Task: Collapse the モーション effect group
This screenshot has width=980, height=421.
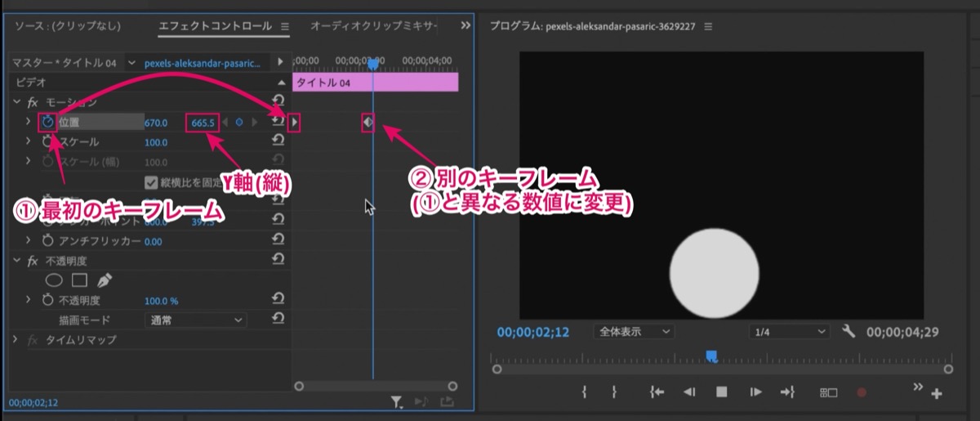Action: pos(16,103)
